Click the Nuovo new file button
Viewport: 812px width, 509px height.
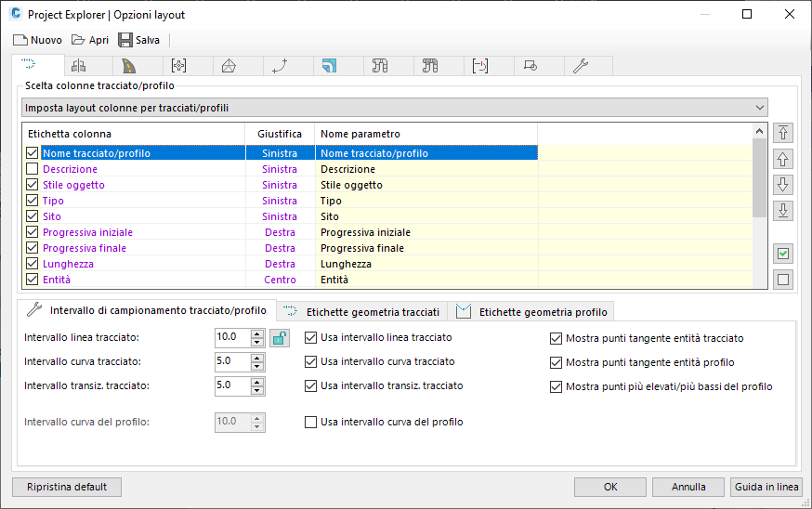point(37,40)
